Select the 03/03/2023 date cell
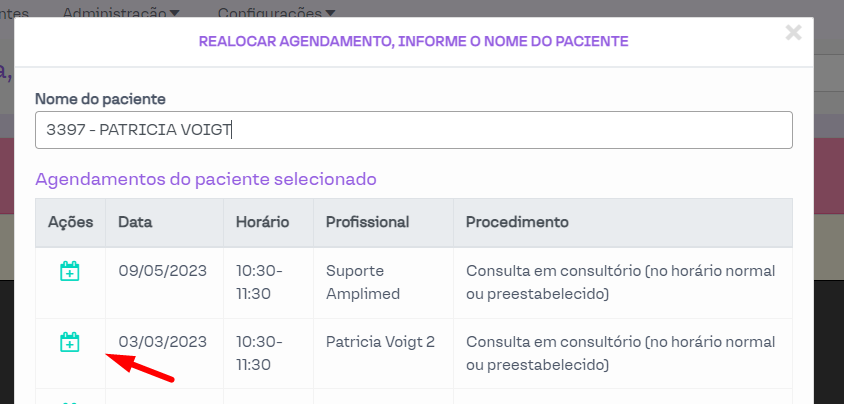Image resolution: width=844 pixels, height=404 pixels. (162, 342)
